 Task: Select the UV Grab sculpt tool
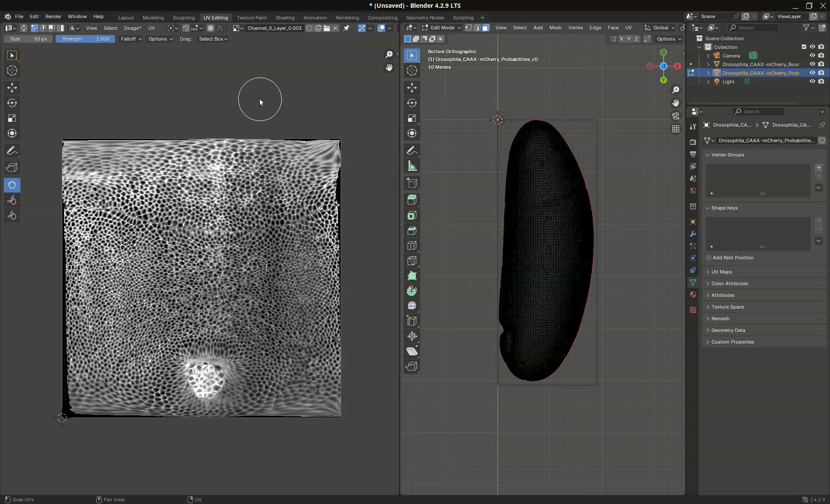12,185
